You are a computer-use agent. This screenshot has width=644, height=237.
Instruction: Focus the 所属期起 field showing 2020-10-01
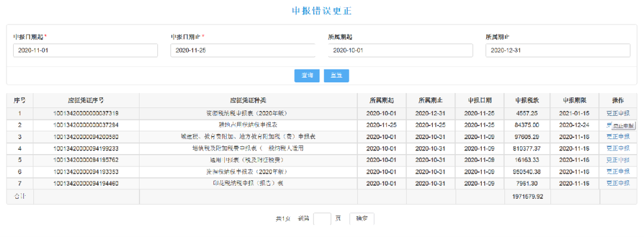click(x=401, y=50)
